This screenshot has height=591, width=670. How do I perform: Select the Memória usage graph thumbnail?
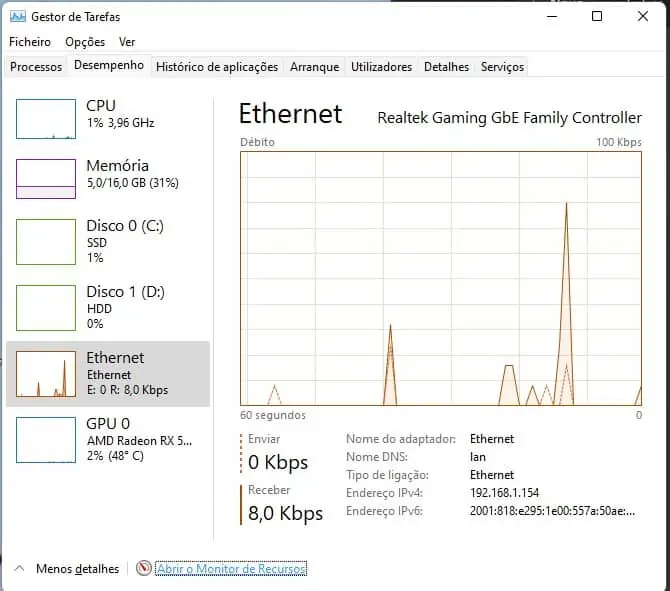coord(46,179)
